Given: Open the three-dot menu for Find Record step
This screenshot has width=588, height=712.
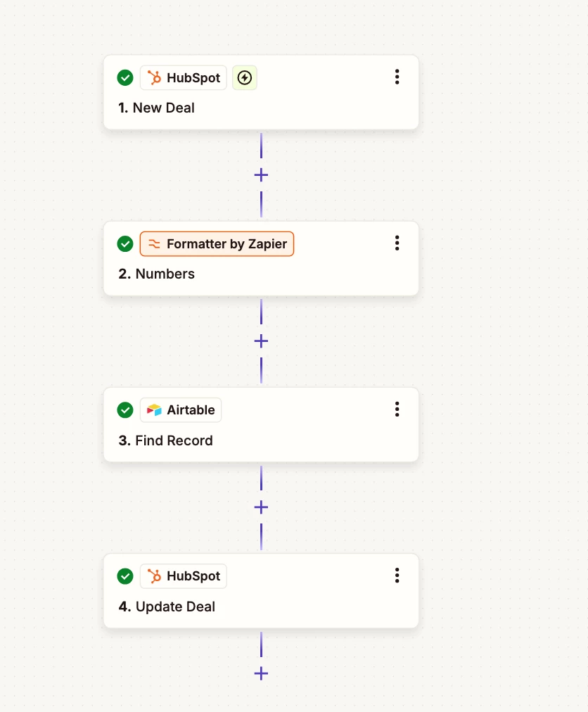Looking at the screenshot, I should [397, 409].
